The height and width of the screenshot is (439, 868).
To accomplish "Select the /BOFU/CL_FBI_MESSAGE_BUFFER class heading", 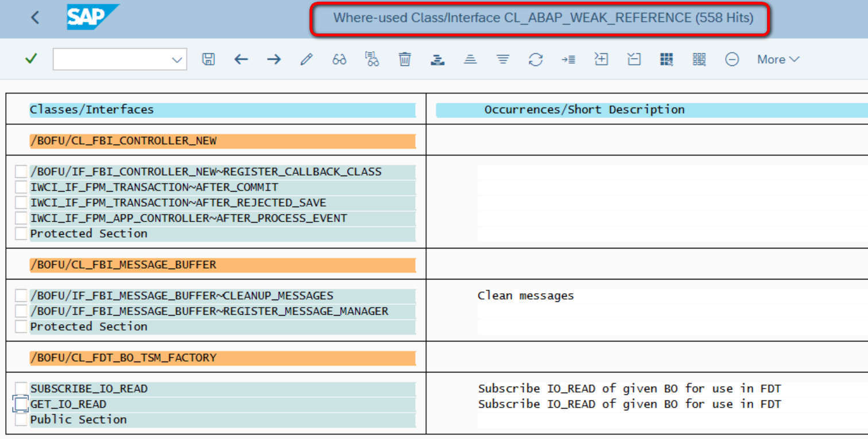I will (123, 265).
